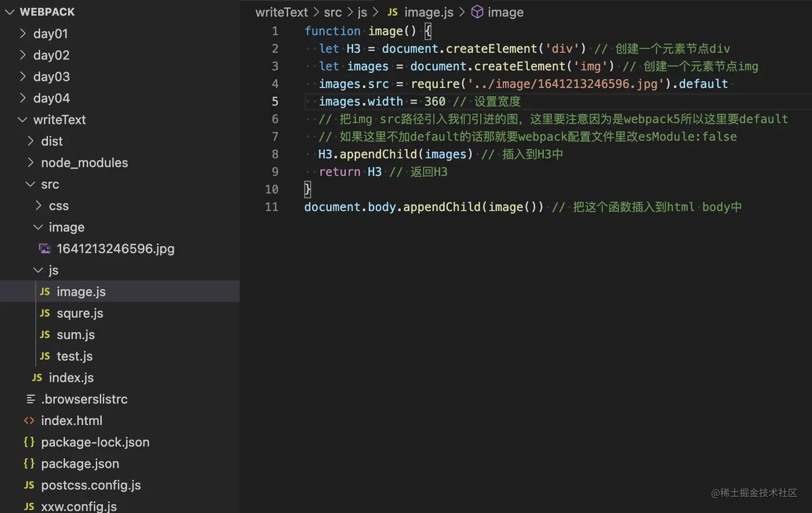812x513 pixels.
Task: Expand the day04 folder chevron
Action: [23, 98]
